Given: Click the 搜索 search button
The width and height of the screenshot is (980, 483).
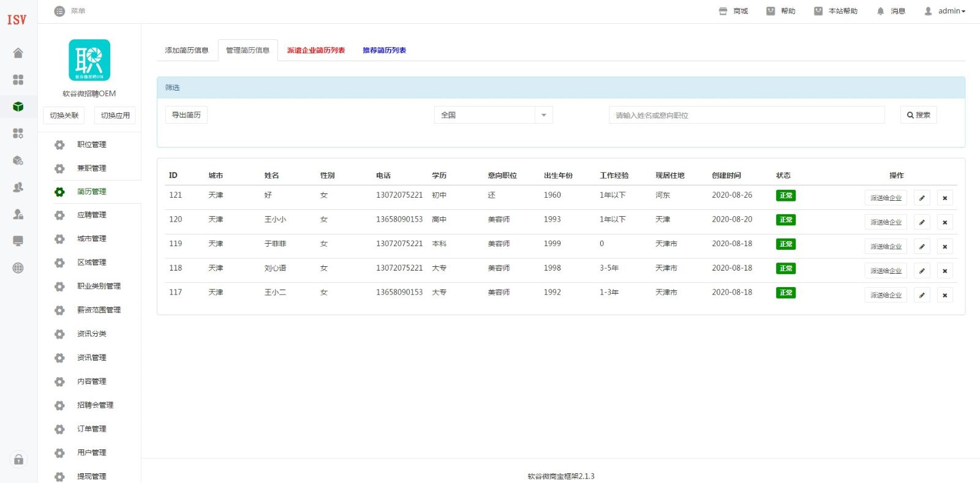Looking at the screenshot, I should coord(919,115).
